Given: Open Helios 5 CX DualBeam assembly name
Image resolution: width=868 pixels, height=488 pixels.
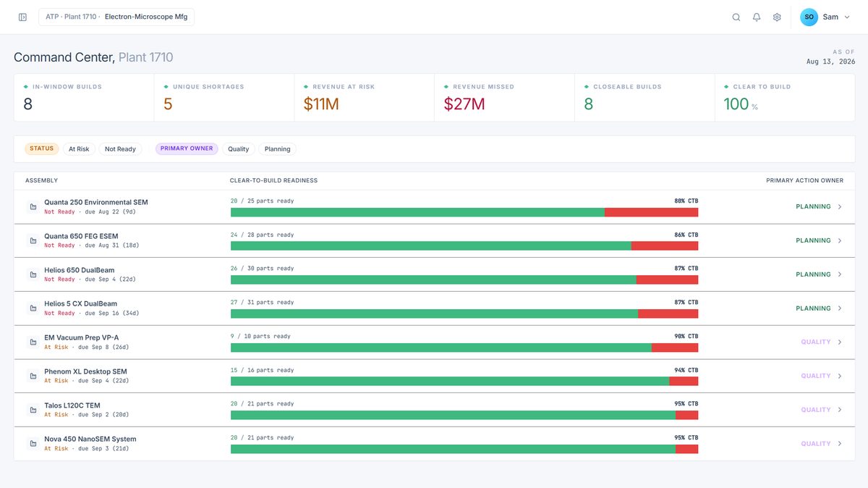Looking at the screenshot, I should tap(80, 303).
